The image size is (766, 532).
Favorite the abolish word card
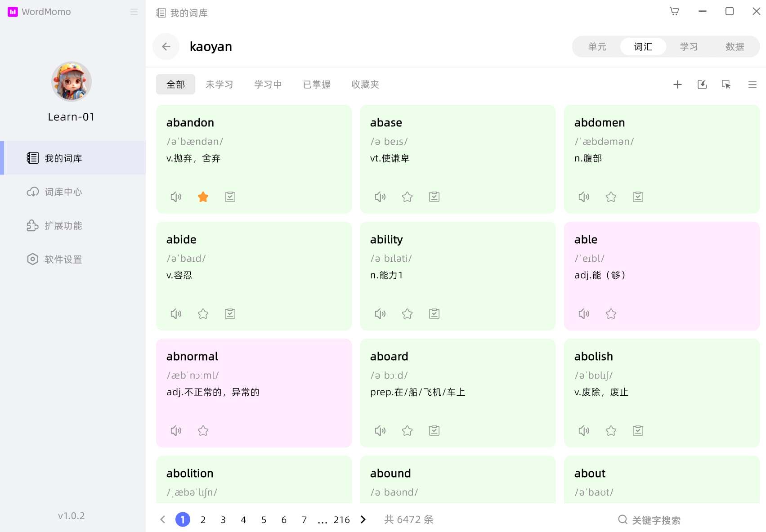pyautogui.click(x=611, y=431)
